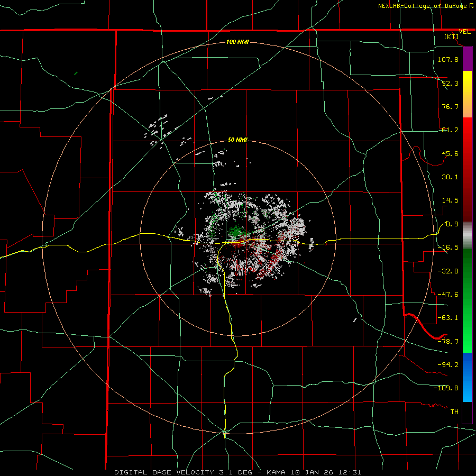The width and height of the screenshot is (476, 476).
Task: Click the purple segment of the velocity color bar
Action: click(x=467, y=59)
